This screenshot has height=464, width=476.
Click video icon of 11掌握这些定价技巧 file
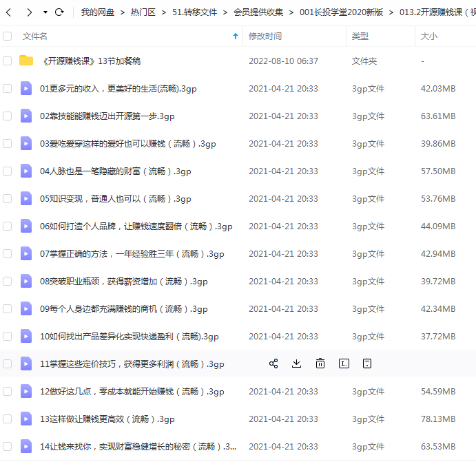(x=26, y=363)
